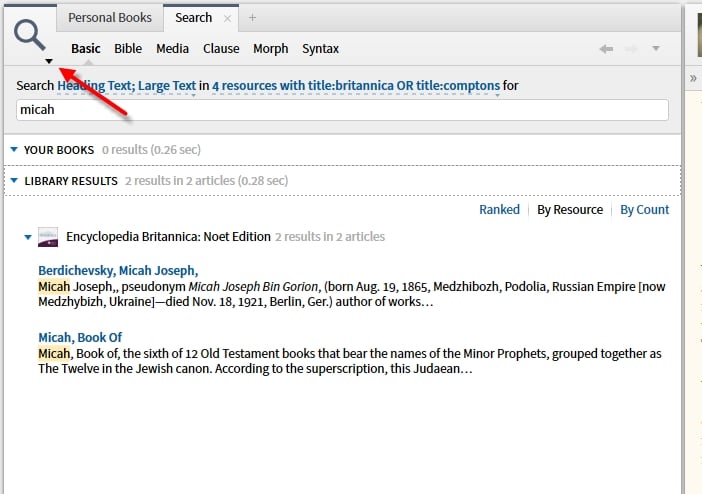Collapse the Your Books section

tap(14, 150)
